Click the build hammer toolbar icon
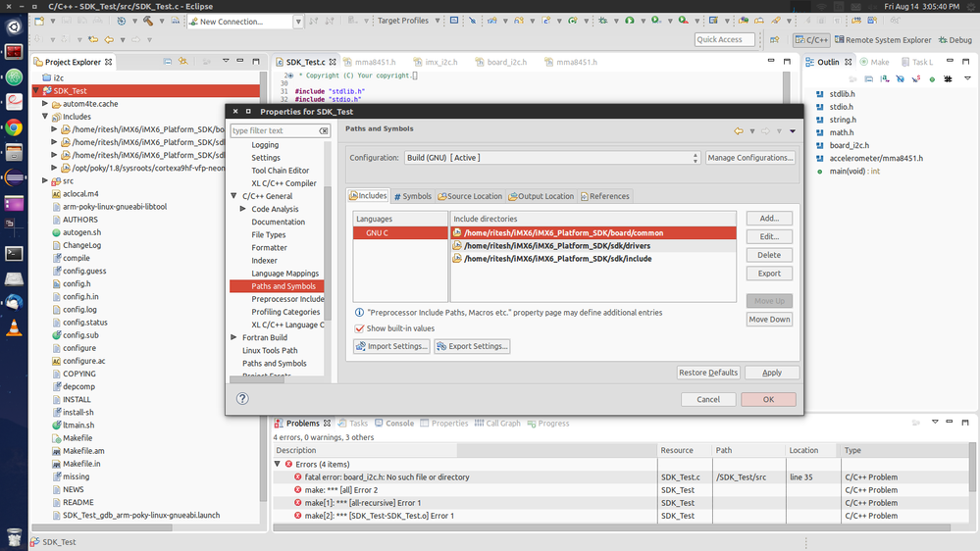The image size is (980, 551). 148,21
